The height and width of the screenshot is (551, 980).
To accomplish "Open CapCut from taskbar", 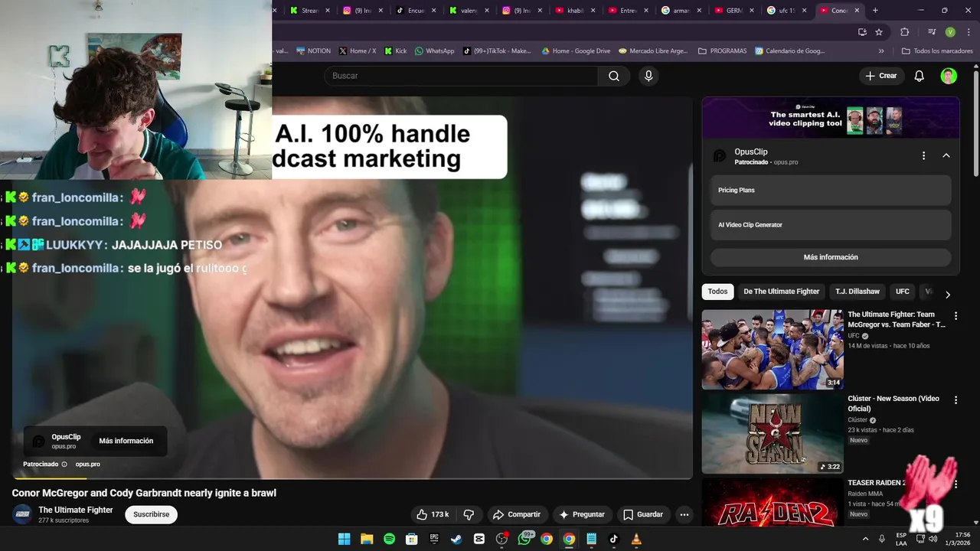I will (479, 539).
